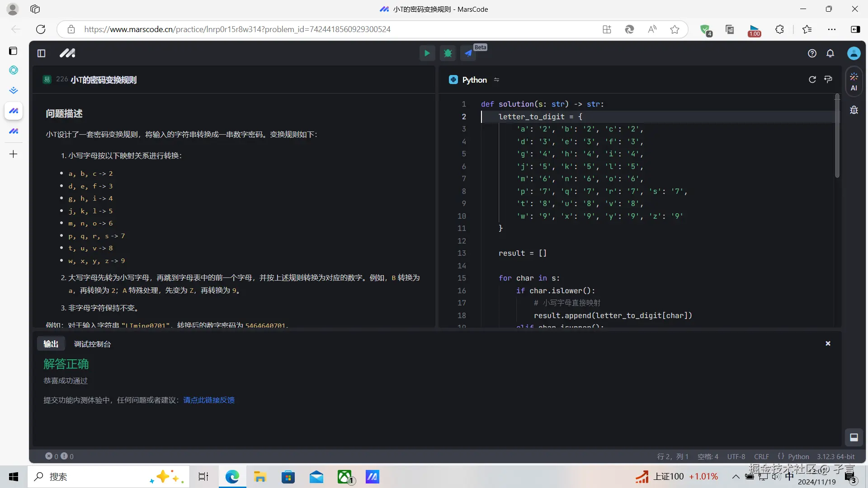The image size is (868, 488).
Task: Close the output panel with the × button
Action: click(x=828, y=343)
